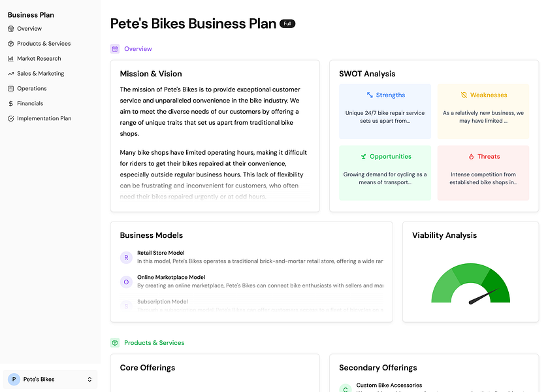The width and height of the screenshot is (548, 392).
Task: Jump to the Products & Services section header
Action: 147,342
